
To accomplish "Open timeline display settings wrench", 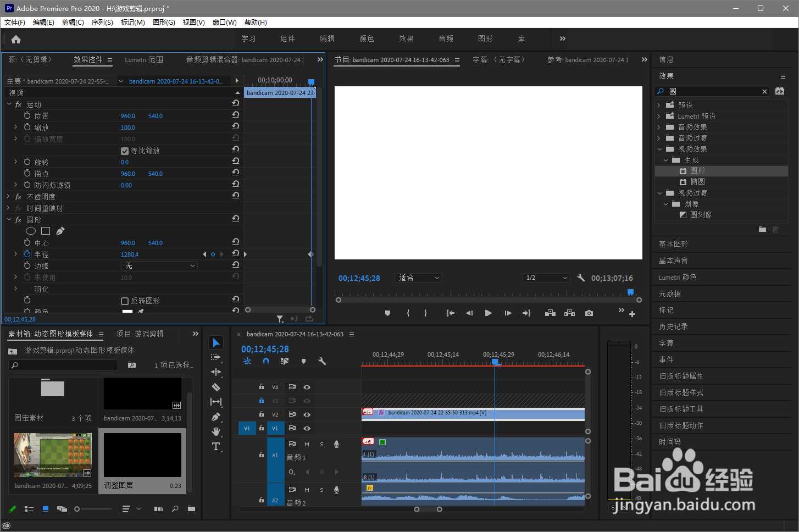I will click(x=322, y=361).
